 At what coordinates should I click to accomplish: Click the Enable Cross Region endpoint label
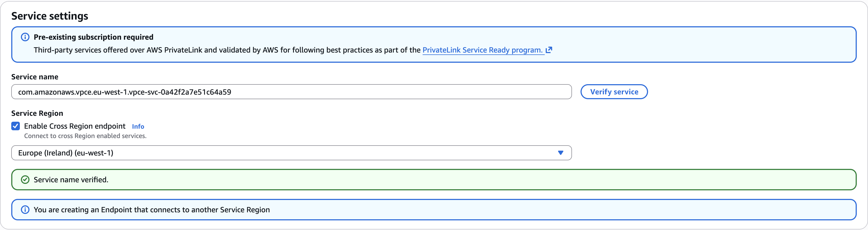pyautogui.click(x=74, y=126)
